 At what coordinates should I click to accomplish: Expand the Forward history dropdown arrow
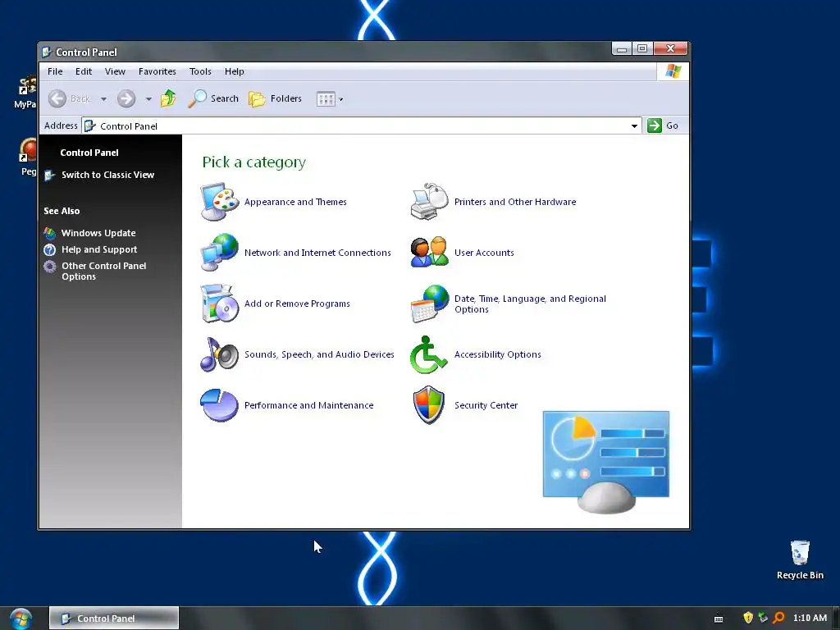148,99
